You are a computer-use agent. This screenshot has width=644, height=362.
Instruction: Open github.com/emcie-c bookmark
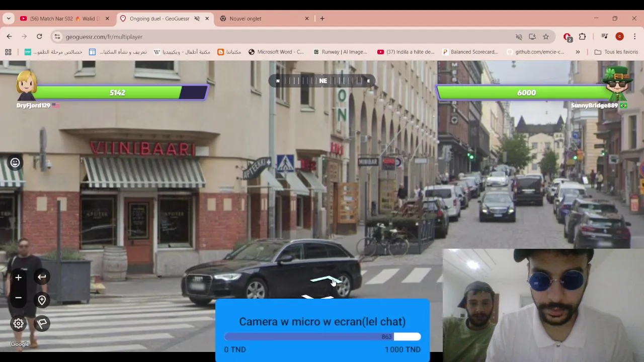tap(535, 52)
